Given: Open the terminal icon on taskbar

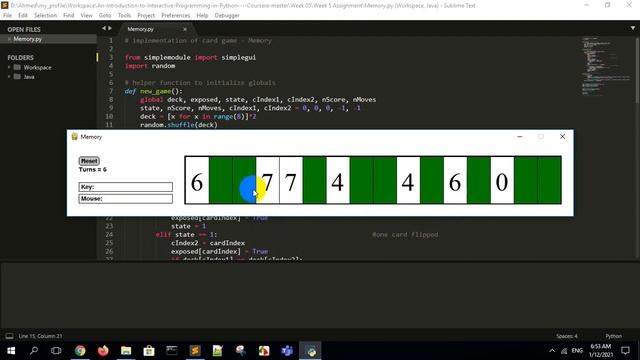Looking at the screenshot, I should pyautogui.click(x=172, y=351).
